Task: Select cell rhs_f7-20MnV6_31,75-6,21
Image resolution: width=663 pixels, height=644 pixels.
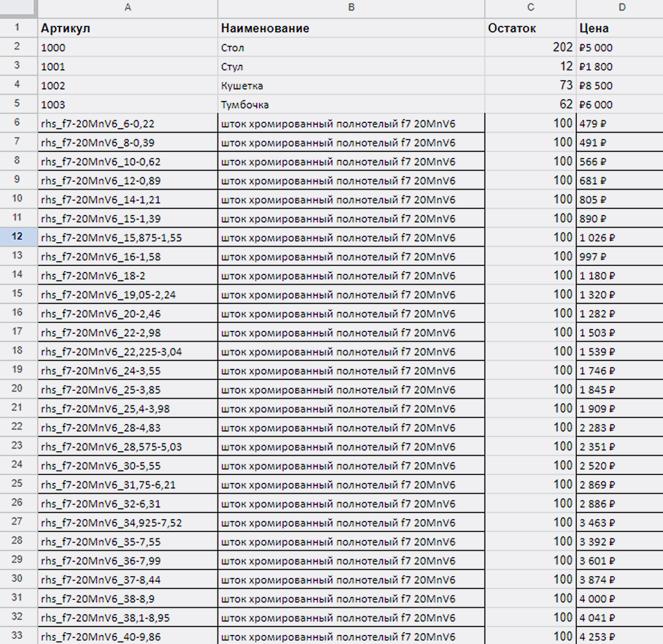Action: (x=128, y=484)
